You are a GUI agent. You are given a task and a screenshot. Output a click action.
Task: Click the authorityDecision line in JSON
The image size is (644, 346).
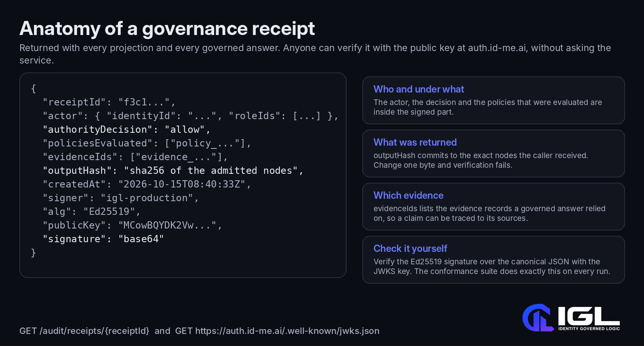(x=127, y=130)
